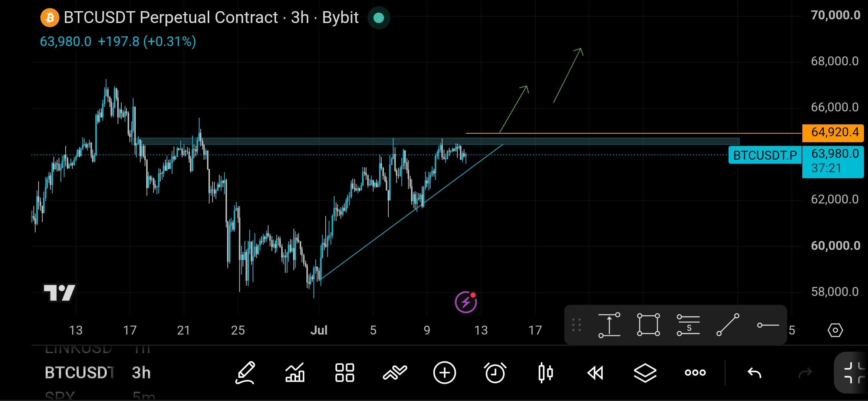Open the drawing pencil tool
The height and width of the screenshot is (401, 868).
point(245,372)
